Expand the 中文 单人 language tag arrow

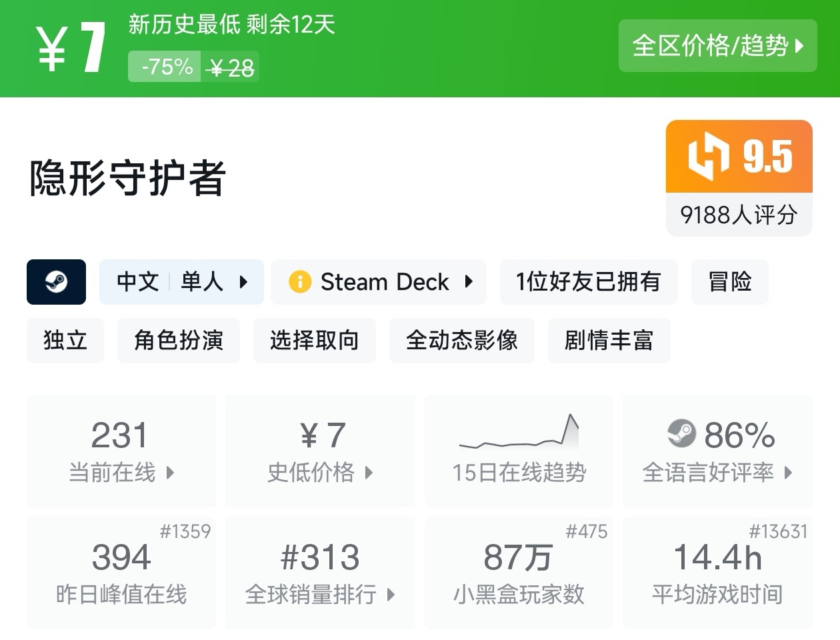click(x=243, y=282)
